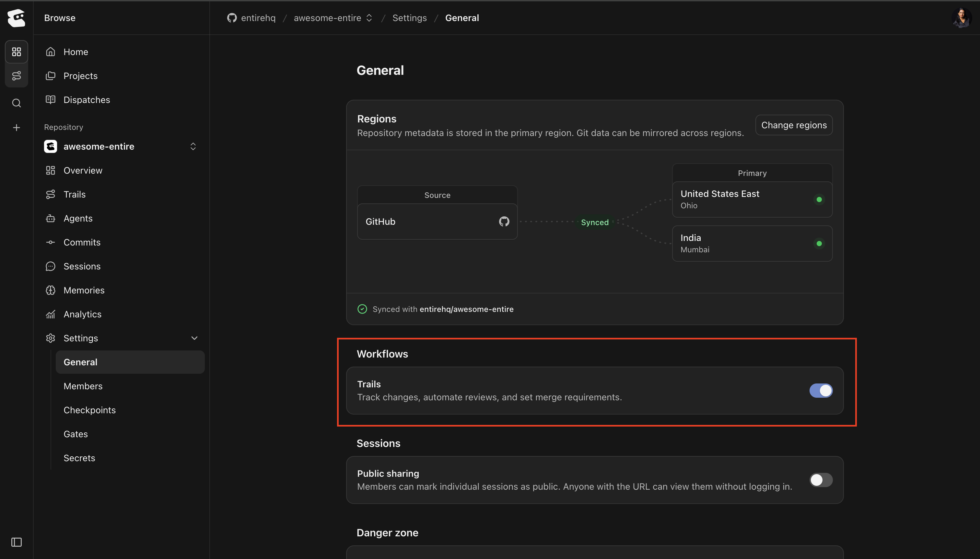Open the Members settings page

click(x=130, y=386)
